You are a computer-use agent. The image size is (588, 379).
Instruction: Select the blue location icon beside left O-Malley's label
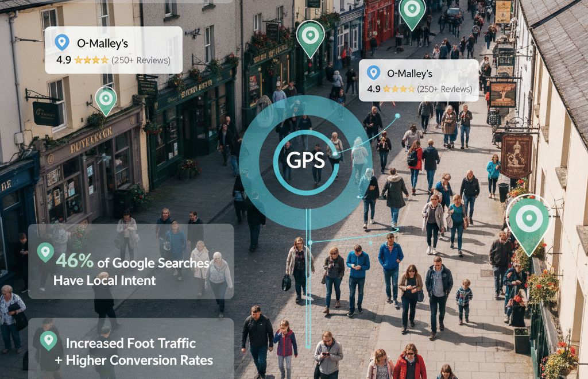63,42
